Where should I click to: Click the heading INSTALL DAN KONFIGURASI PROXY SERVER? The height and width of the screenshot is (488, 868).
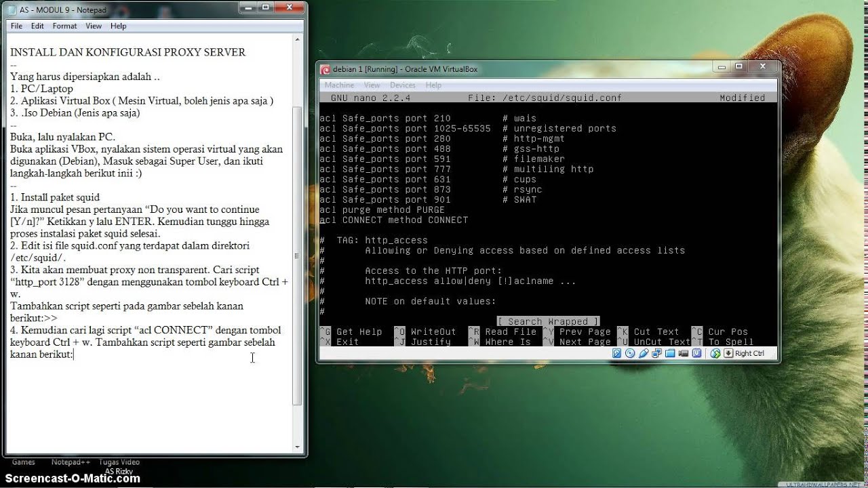pos(128,52)
